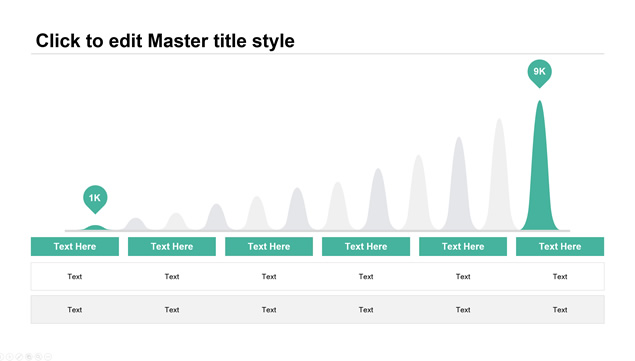Image resolution: width=635 pixels, height=361 pixels.
Task: Click first Text cell in white row
Action: click(x=75, y=277)
